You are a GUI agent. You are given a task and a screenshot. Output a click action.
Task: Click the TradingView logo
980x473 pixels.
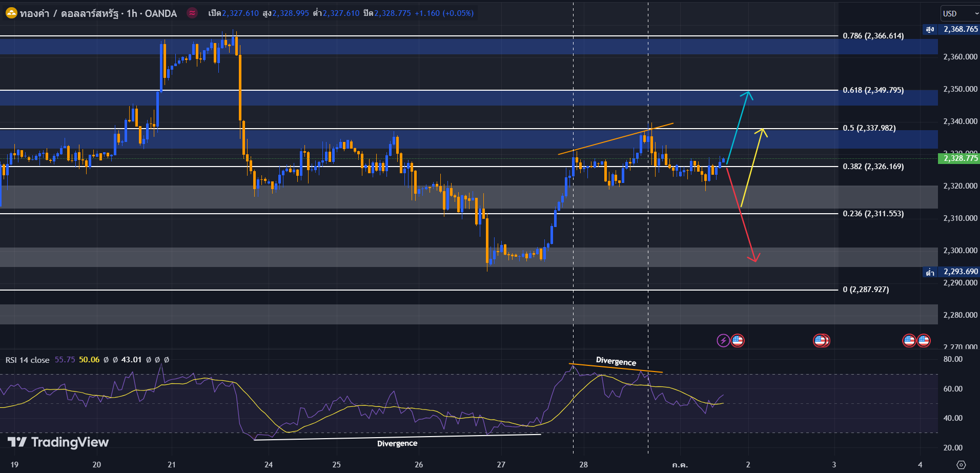(x=58, y=442)
